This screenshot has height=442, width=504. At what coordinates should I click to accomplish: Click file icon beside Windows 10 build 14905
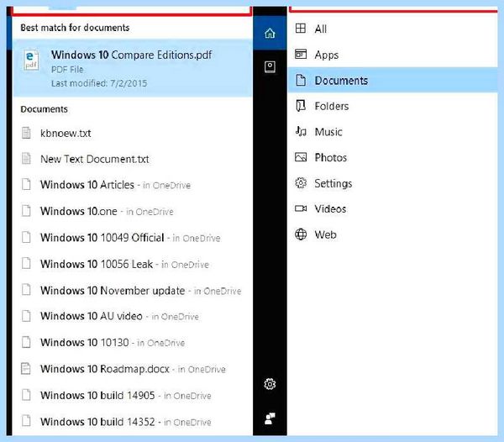26,395
